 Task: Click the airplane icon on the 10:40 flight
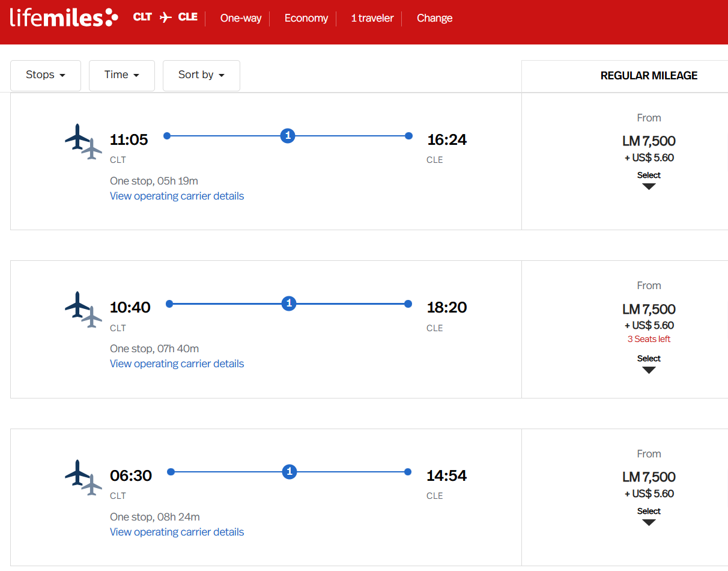83,310
